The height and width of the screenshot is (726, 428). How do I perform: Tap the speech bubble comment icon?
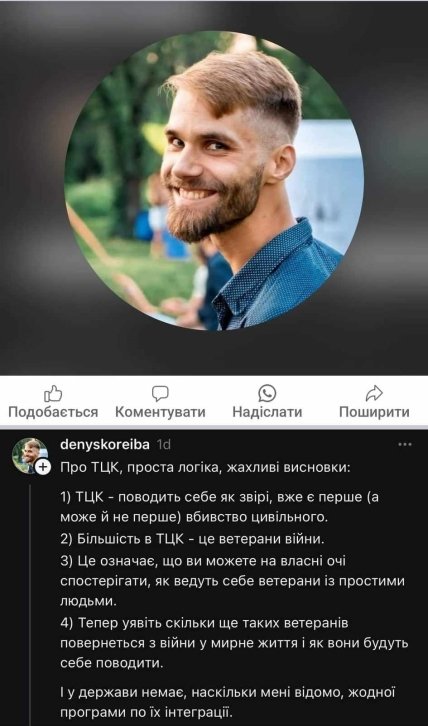pos(160,394)
